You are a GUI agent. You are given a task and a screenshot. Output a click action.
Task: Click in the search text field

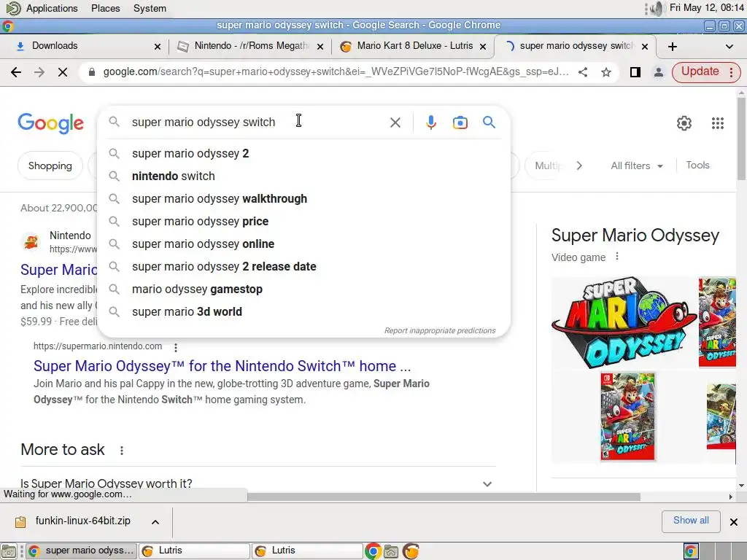click(258, 122)
